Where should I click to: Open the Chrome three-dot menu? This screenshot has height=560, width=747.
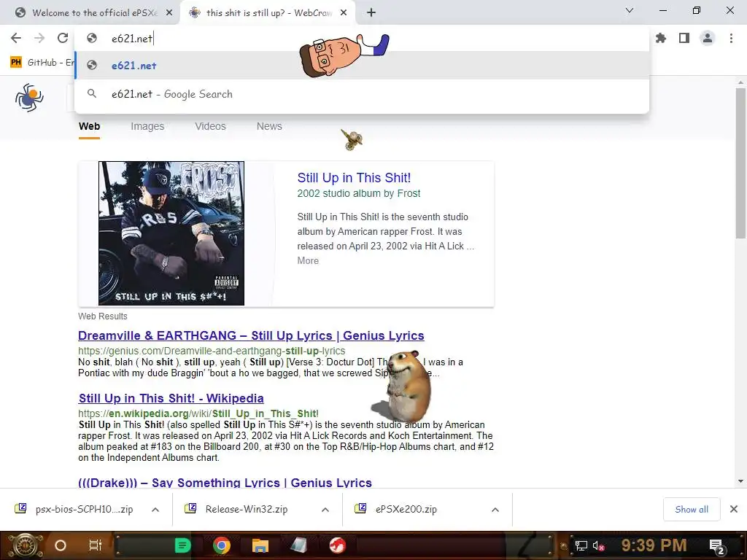click(731, 38)
